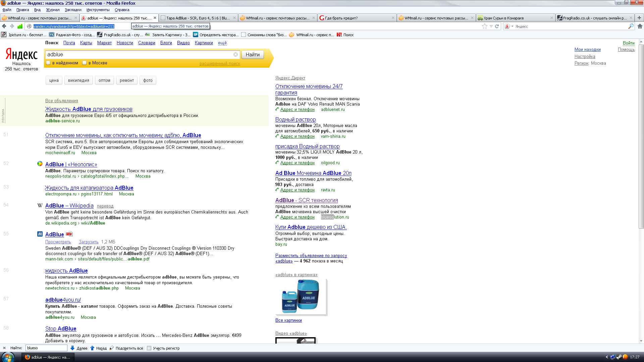Open the Правка menu

pos(23,10)
